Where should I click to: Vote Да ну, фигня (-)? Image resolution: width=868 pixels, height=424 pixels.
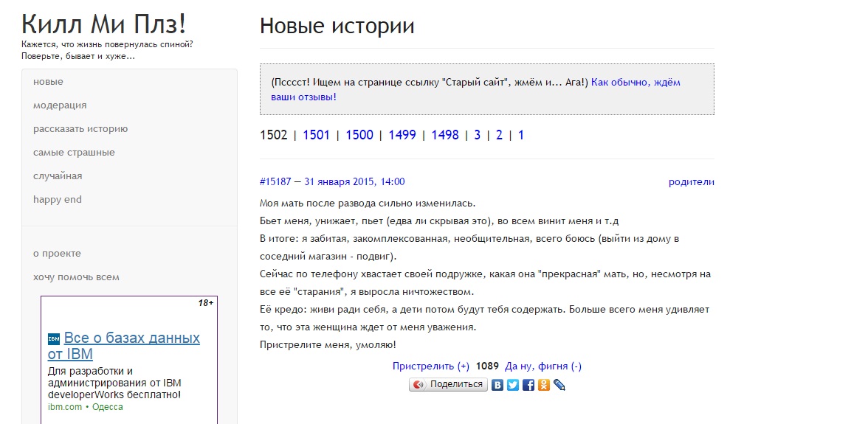point(543,366)
